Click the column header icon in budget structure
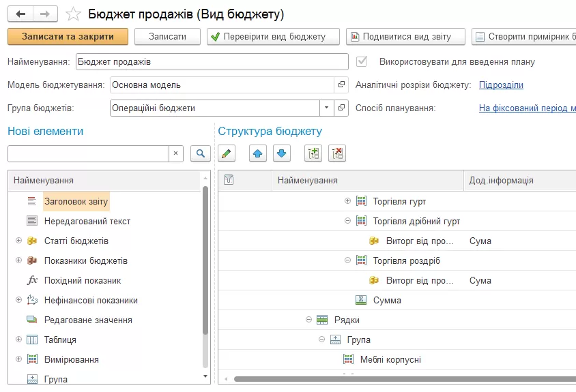Screen dimensions: 576x392 [229, 180]
